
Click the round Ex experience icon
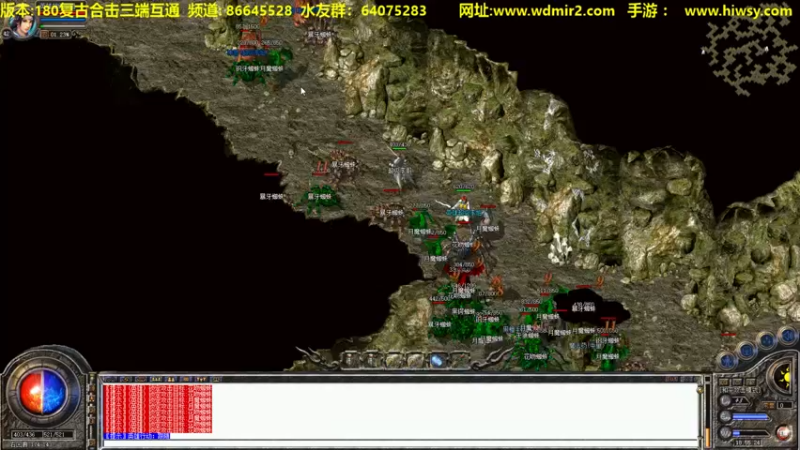point(725,416)
